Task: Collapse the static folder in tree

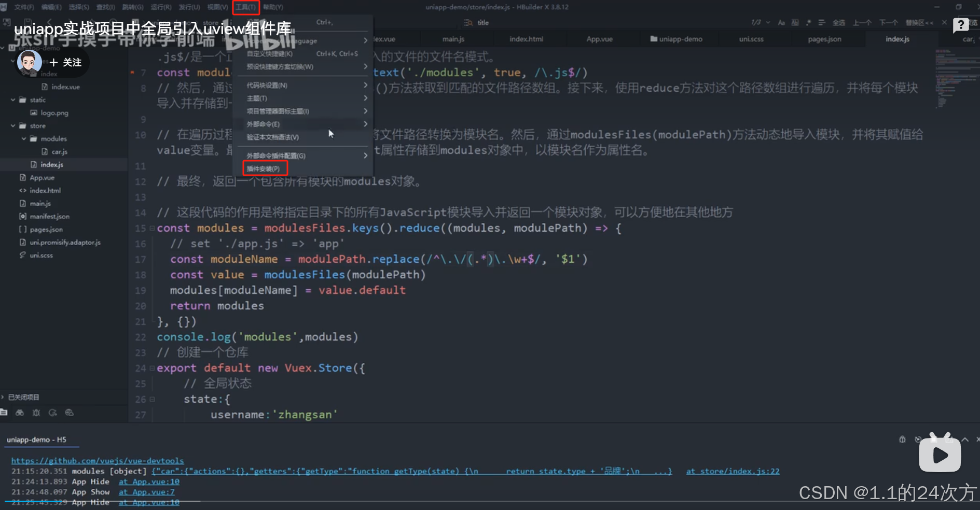Action: (x=13, y=100)
